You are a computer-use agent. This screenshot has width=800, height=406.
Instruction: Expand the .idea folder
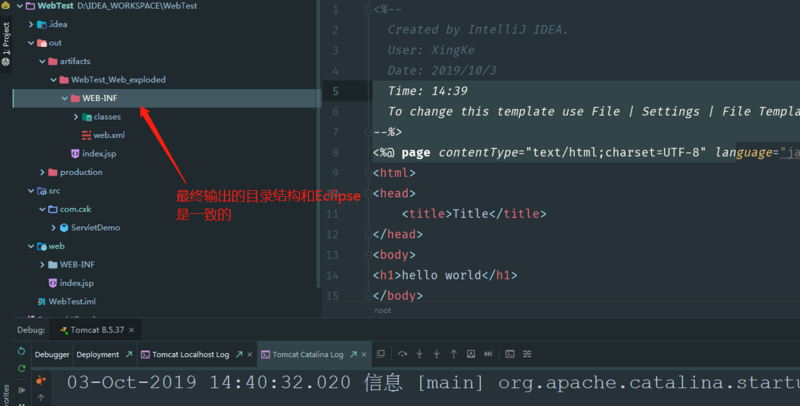pyautogui.click(x=31, y=24)
